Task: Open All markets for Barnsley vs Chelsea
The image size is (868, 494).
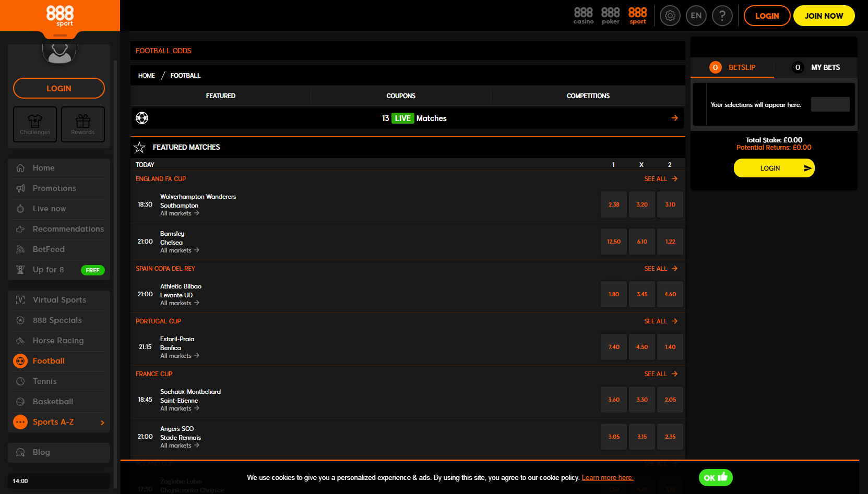Action: (x=180, y=250)
